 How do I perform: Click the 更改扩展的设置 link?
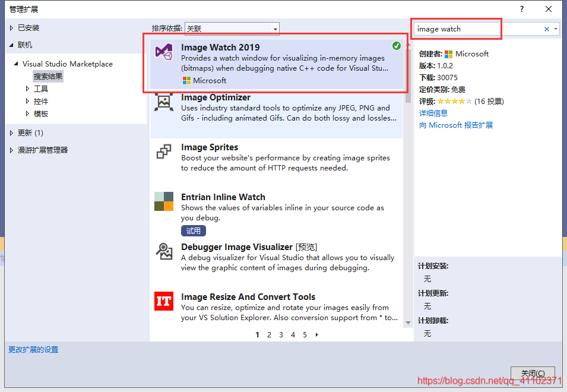34,349
